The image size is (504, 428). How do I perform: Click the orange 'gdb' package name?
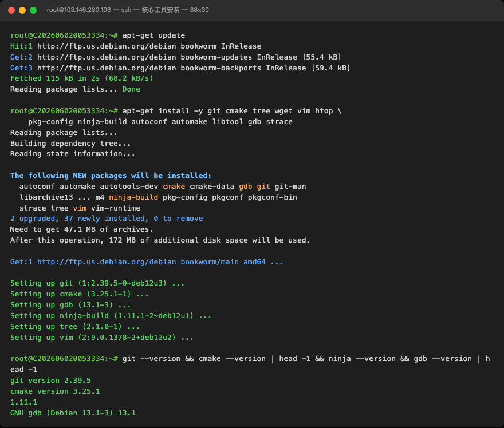click(x=246, y=187)
